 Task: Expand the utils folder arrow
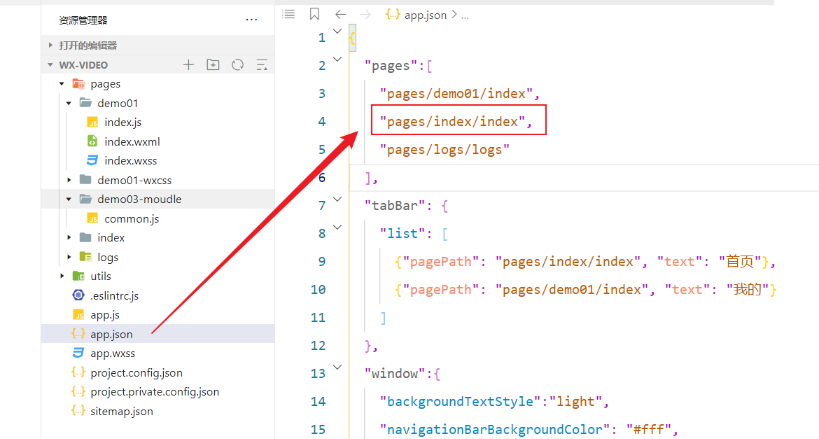pyautogui.click(x=62, y=276)
